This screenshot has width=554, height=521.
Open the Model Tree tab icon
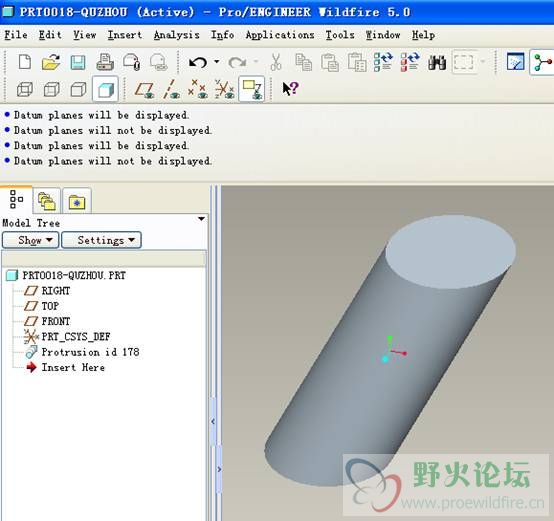click(x=16, y=200)
